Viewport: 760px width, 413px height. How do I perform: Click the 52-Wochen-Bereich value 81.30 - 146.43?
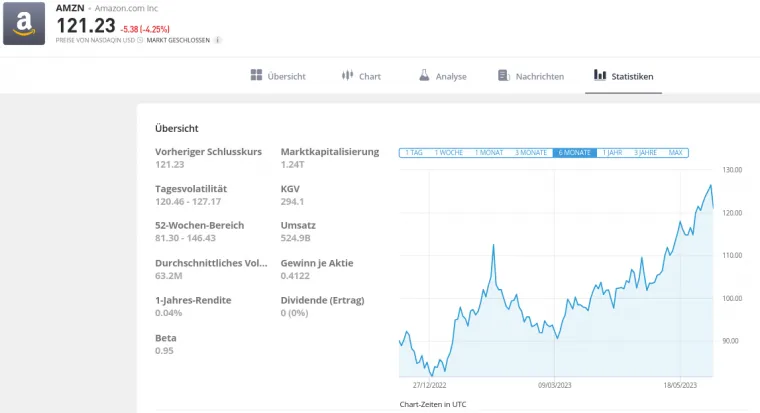[x=185, y=238]
